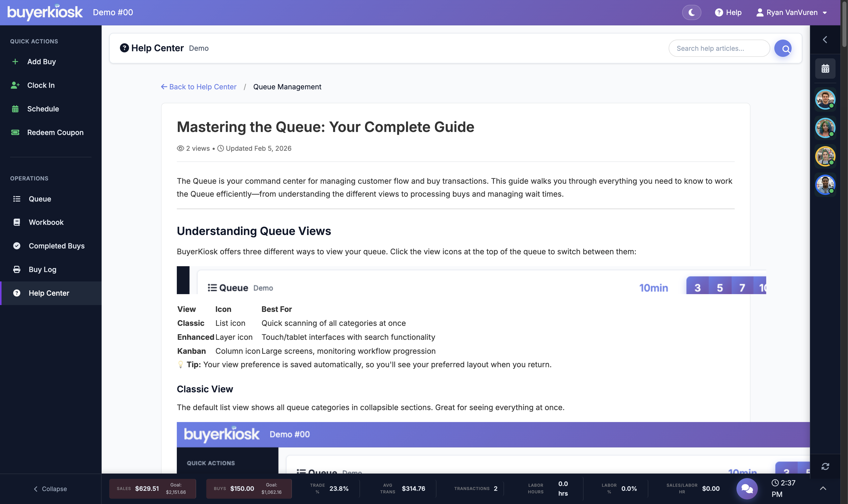Image resolution: width=848 pixels, height=504 pixels.
Task: Toggle dark mode moon switch
Action: click(x=691, y=13)
